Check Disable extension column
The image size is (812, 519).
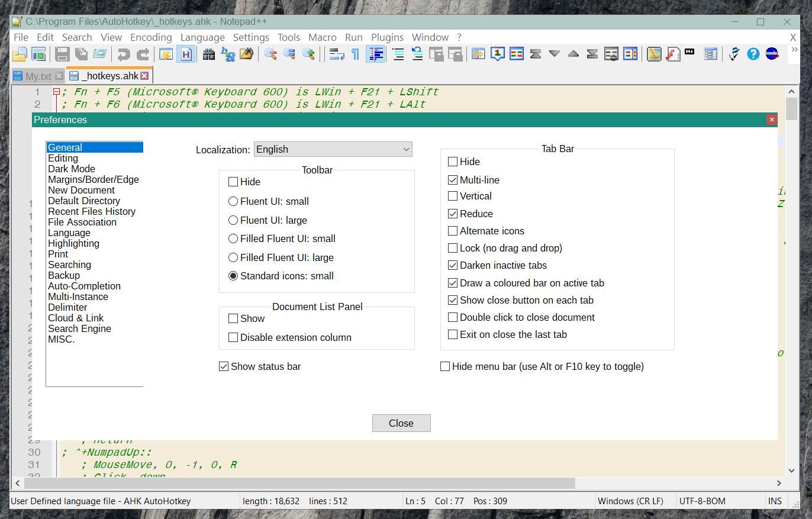[x=233, y=337]
